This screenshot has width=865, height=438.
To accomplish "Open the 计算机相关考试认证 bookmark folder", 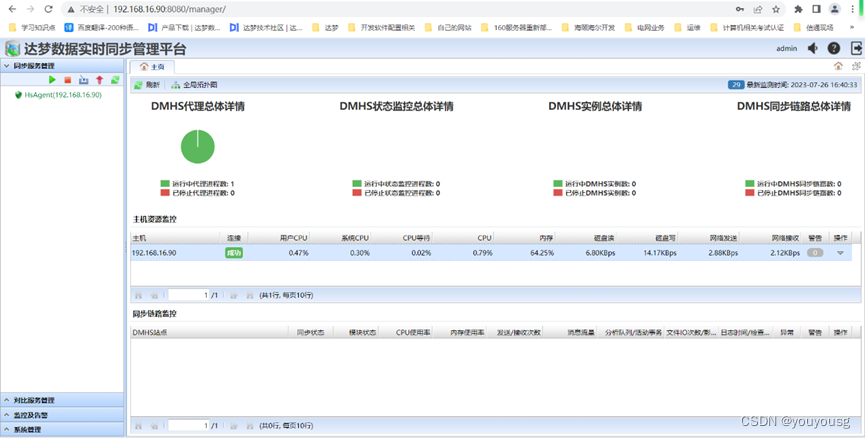I will (747, 27).
